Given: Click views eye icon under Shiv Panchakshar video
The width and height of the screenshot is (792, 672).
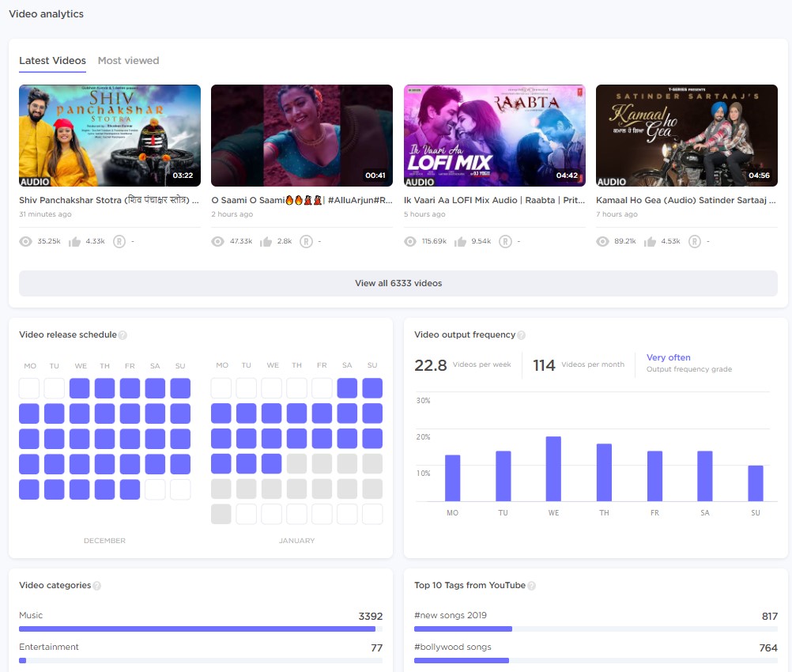Looking at the screenshot, I should (x=25, y=242).
